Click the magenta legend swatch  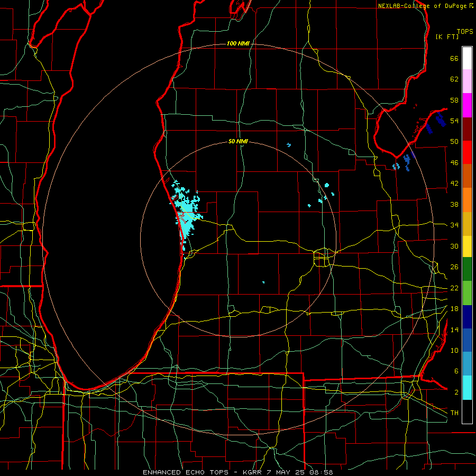coord(467,105)
